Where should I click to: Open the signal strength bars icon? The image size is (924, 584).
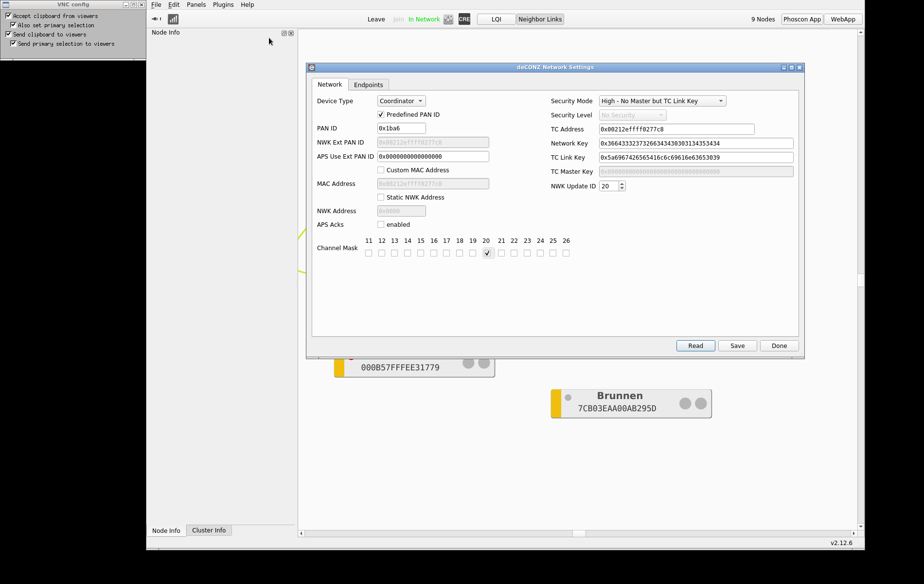[173, 19]
